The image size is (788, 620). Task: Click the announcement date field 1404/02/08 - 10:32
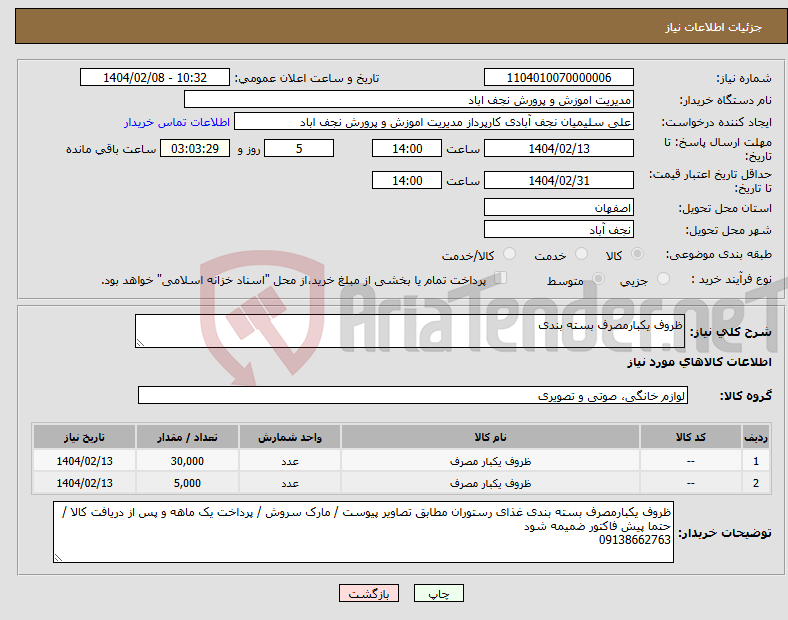[x=155, y=77]
